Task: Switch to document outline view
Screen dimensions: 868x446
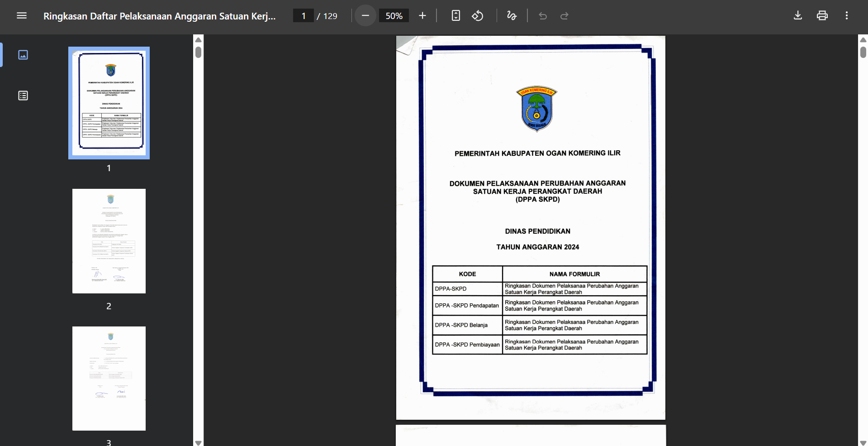Action: coord(23,96)
